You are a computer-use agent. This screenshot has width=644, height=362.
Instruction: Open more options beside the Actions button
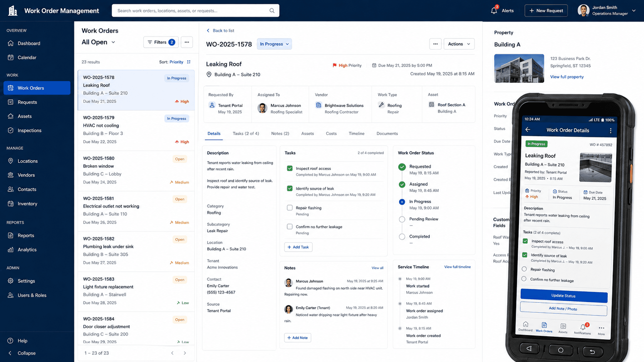pyautogui.click(x=435, y=44)
